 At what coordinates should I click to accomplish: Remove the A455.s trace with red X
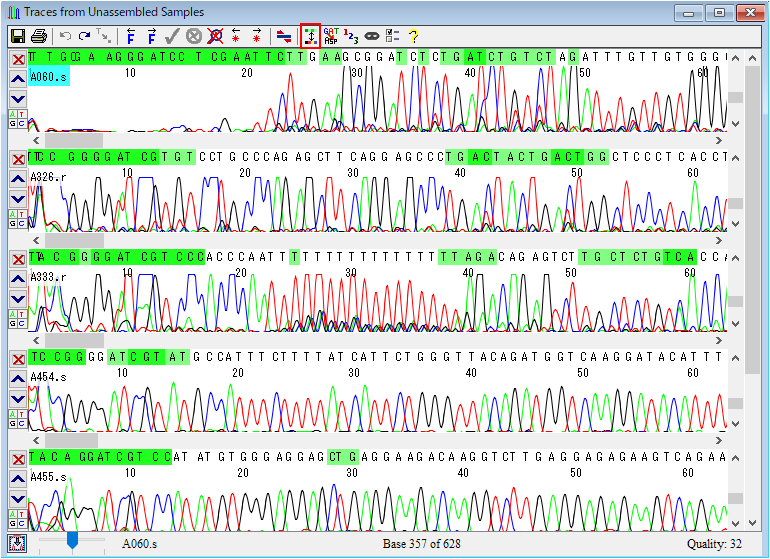[18, 460]
